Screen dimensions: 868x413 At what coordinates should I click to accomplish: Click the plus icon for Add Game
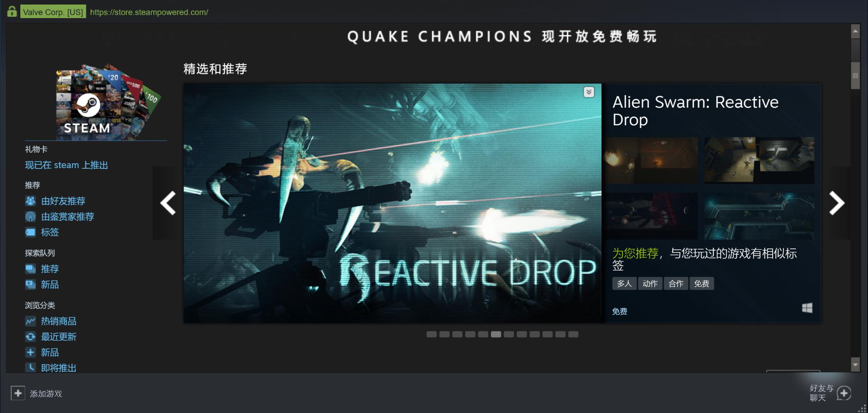pos(18,393)
